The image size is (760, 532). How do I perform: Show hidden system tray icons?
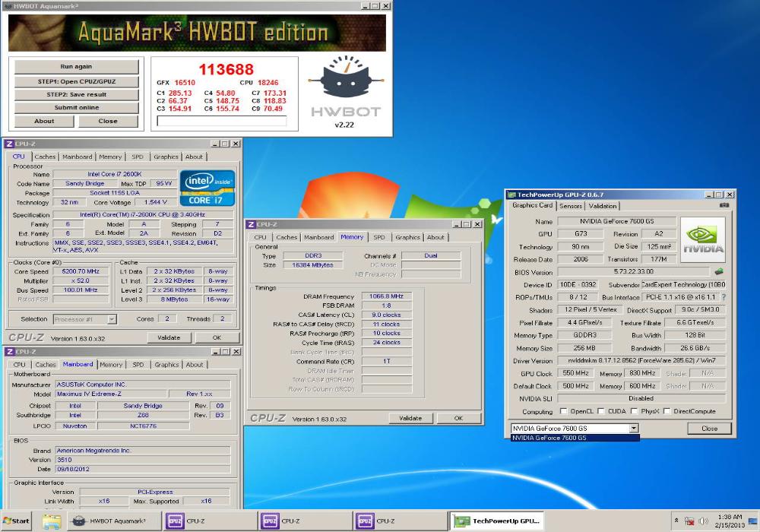(676, 521)
